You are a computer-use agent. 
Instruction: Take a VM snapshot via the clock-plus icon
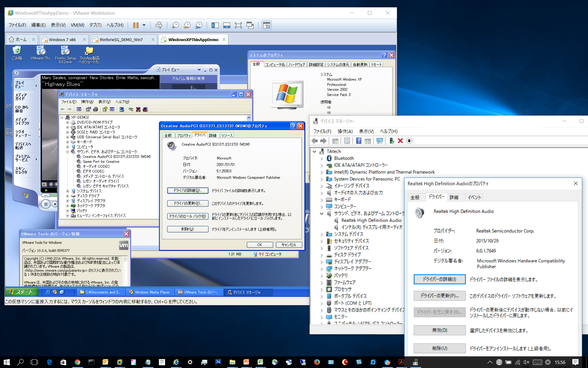(175, 25)
